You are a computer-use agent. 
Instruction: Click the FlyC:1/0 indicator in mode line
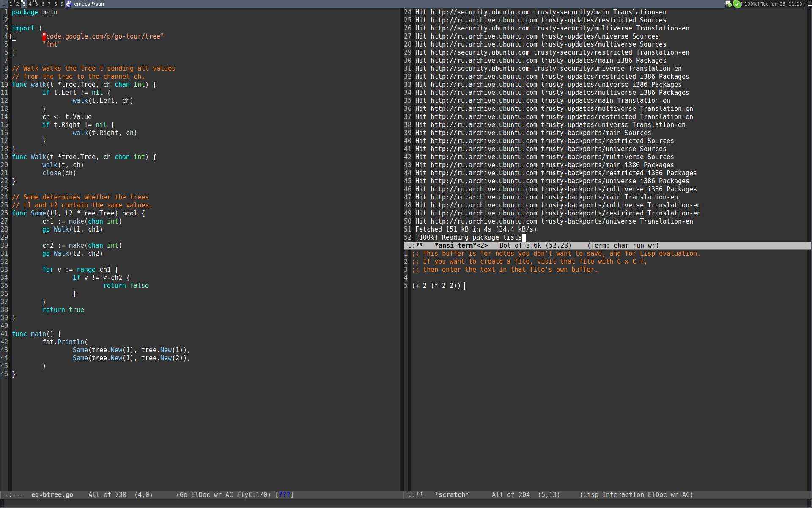click(x=252, y=494)
